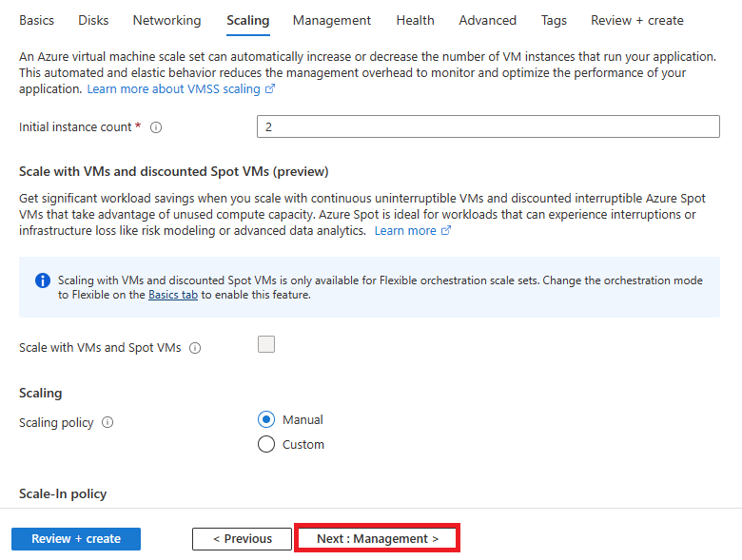The height and width of the screenshot is (560, 742).
Task: Click the Review + create button
Action: click(76, 539)
